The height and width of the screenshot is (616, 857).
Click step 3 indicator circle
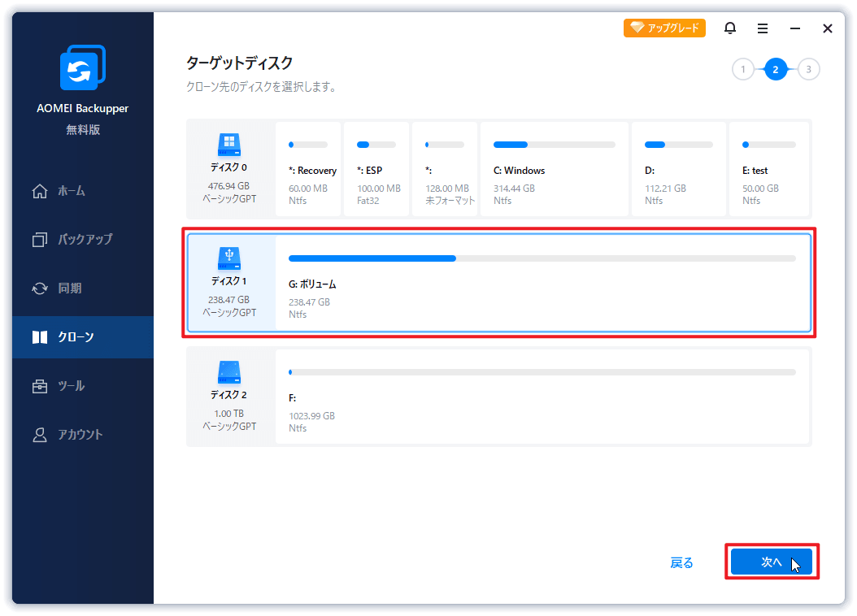point(808,69)
